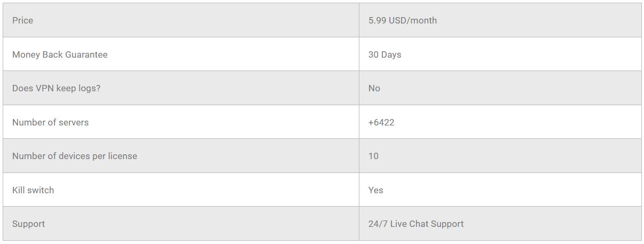This screenshot has height=244, width=644.
Task: Click the 24/7 Live Chat Support value
Action: pos(415,224)
